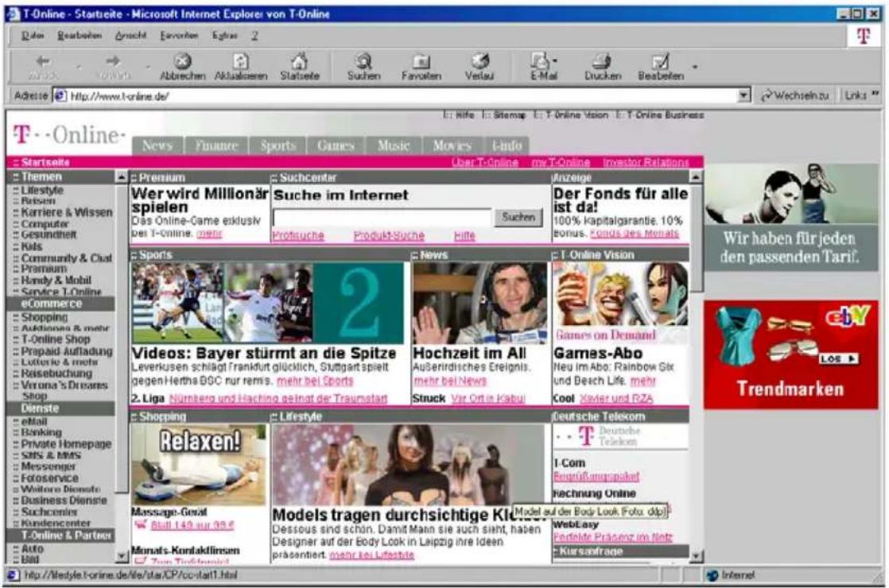Open the Extras menu

pyautogui.click(x=224, y=36)
